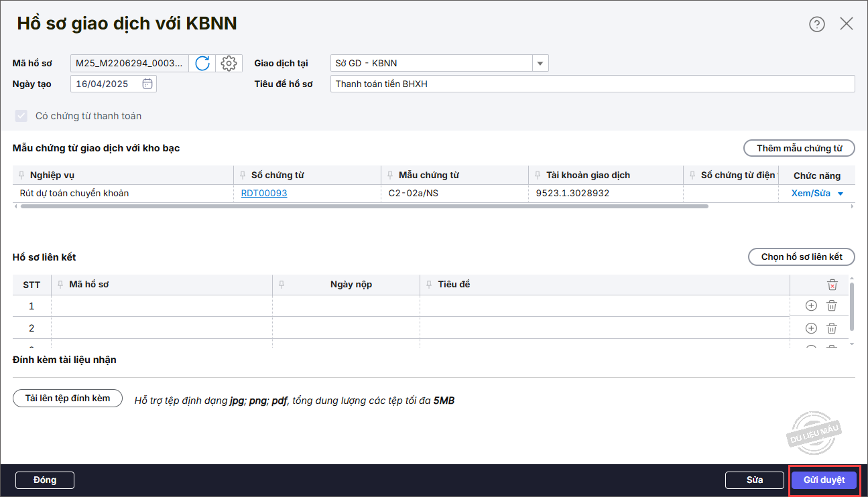Delete row 2 using its trash icon
868x497 pixels.
click(x=832, y=328)
